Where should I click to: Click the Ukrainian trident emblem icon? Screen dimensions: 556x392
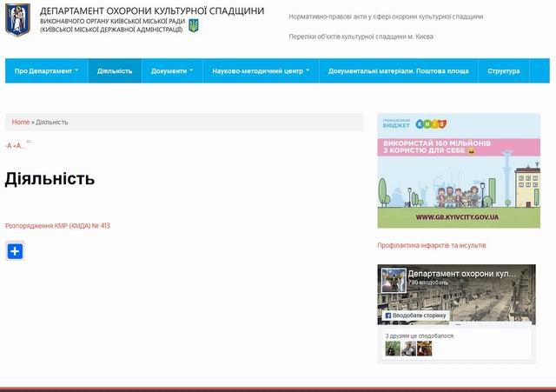coord(194,25)
